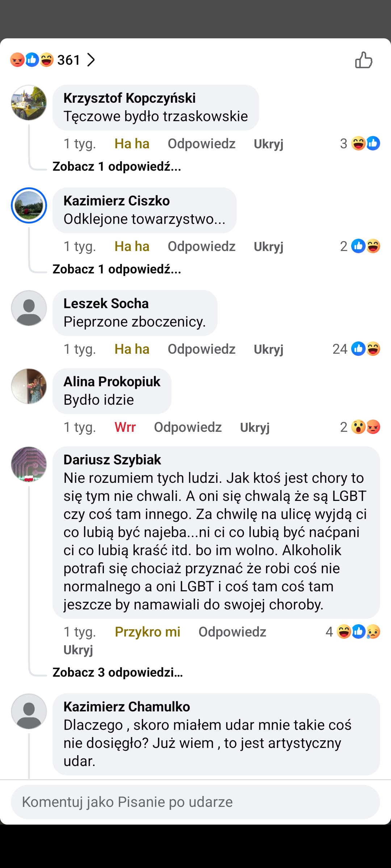The width and height of the screenshot is (391, 868).
Task: Toggle Przykro mi reaction on Dariusz's comment
Action: 147,632
